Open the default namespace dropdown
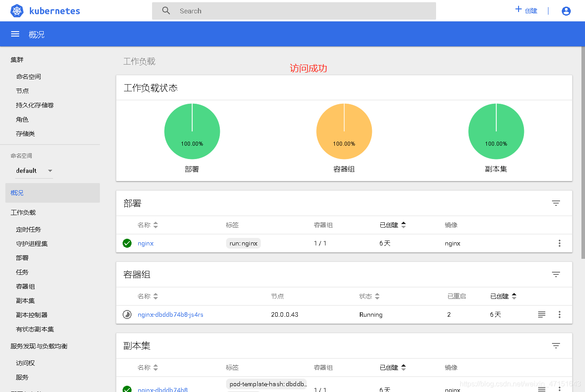 click(x=34, y=171)
